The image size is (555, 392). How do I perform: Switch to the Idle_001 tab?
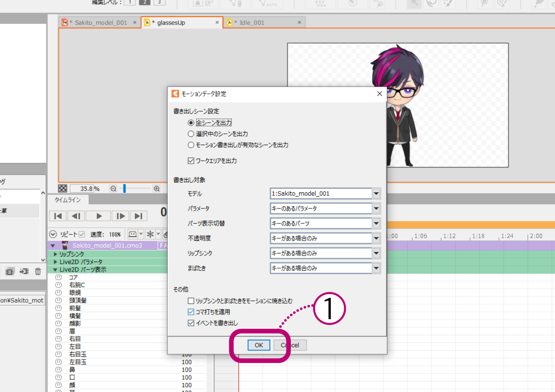click(x=264, y=23)
